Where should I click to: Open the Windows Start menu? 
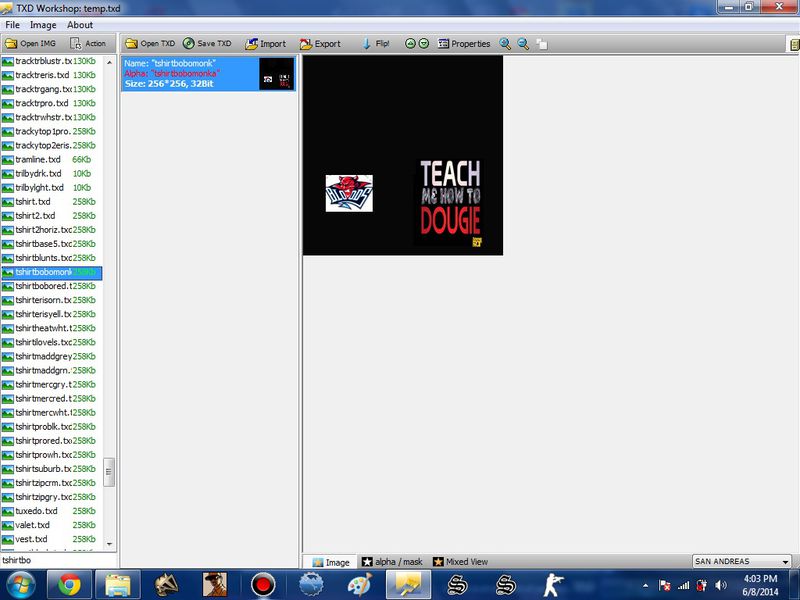[20, 585]
